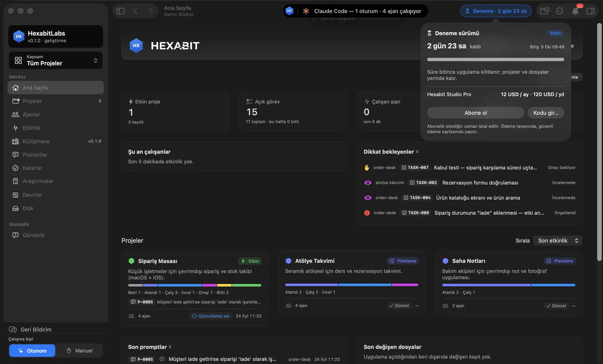The height and width of the screenshot is (364, 603).
Task: Open the notifications bell
Action: (575, 11)
